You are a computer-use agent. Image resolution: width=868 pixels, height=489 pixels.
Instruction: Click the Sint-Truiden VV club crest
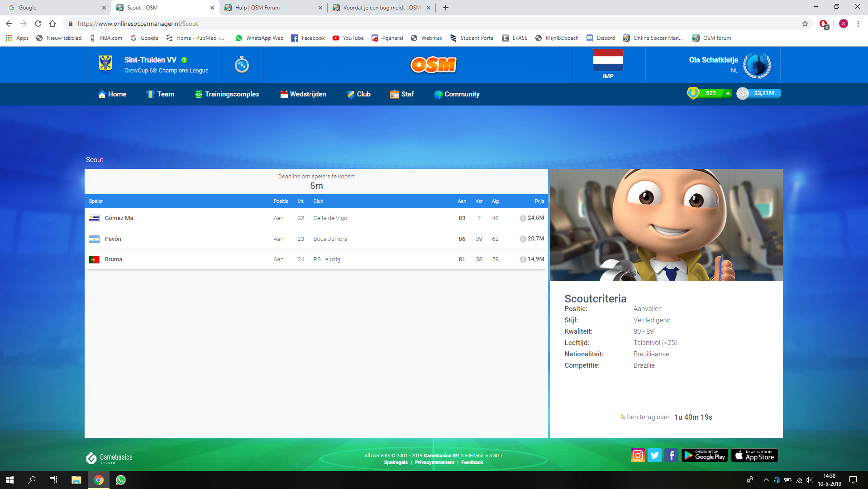point(105,64)
